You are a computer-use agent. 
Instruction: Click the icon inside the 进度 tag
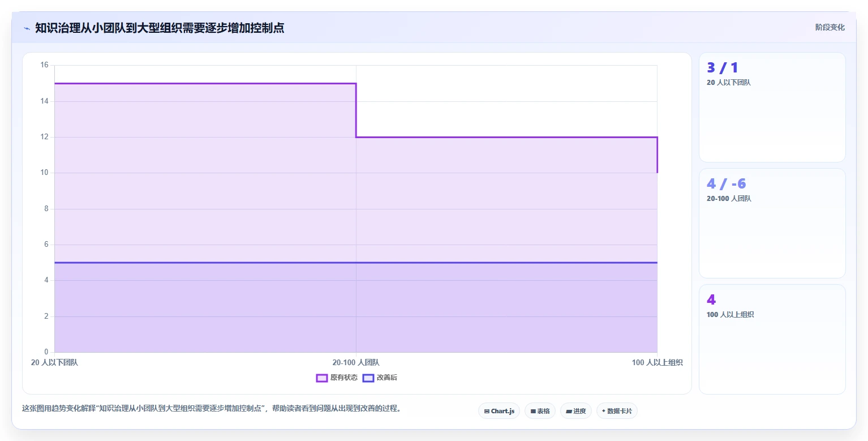coord(569,411)
